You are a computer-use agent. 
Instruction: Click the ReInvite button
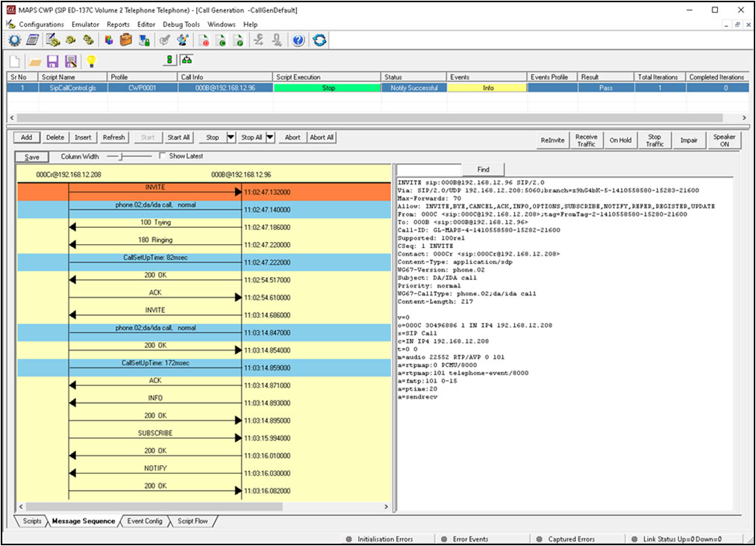point(552,140)
